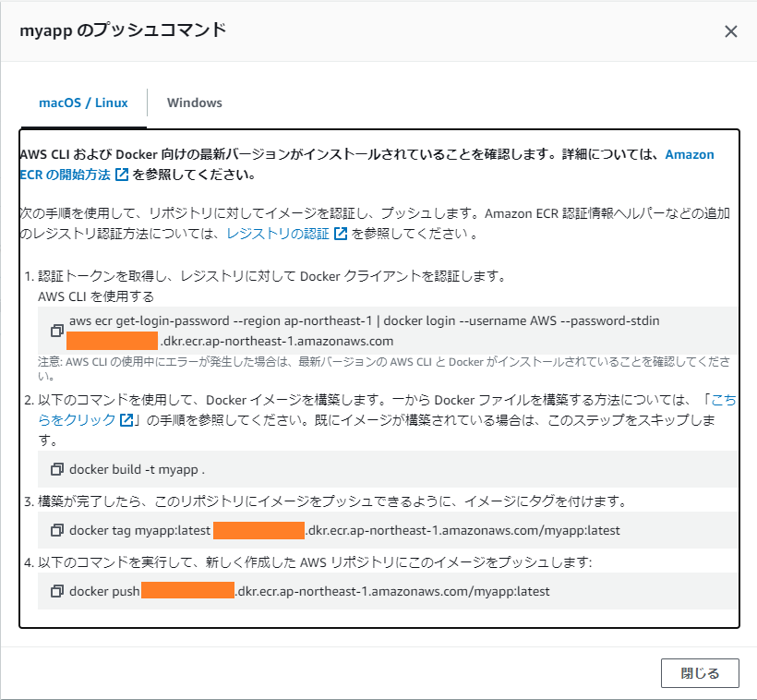The image size is (757, 700).
Task: Copy the docker push command
Action: point(57,591)
